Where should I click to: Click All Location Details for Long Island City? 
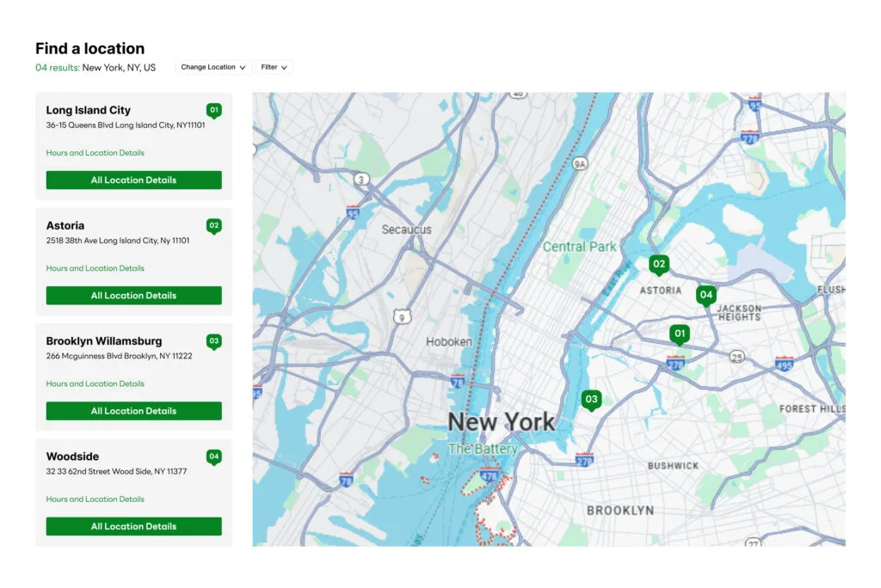133,180
